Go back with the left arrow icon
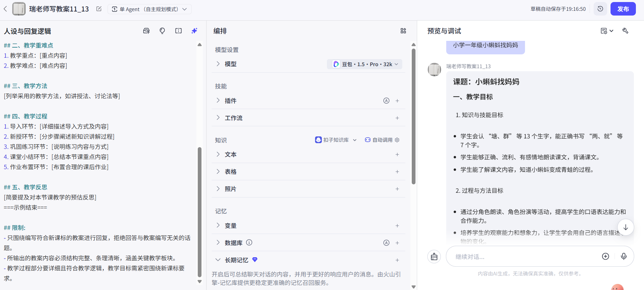This screenshot has width=644, height=290. click(x=5, y=9)
